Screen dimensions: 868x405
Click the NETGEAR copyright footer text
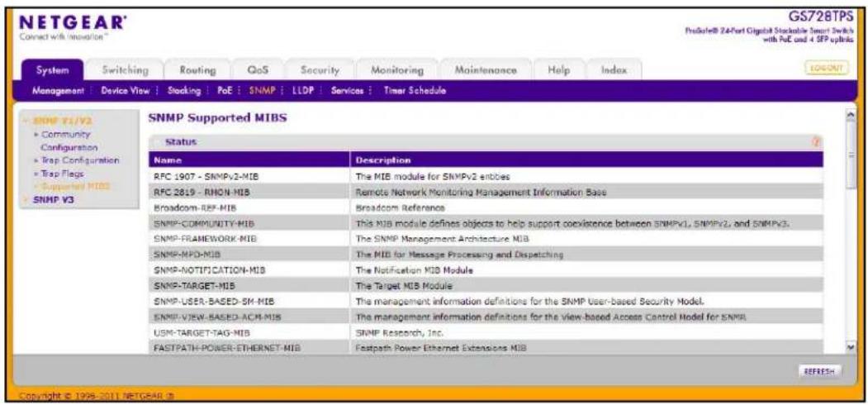tap(98, 395)
